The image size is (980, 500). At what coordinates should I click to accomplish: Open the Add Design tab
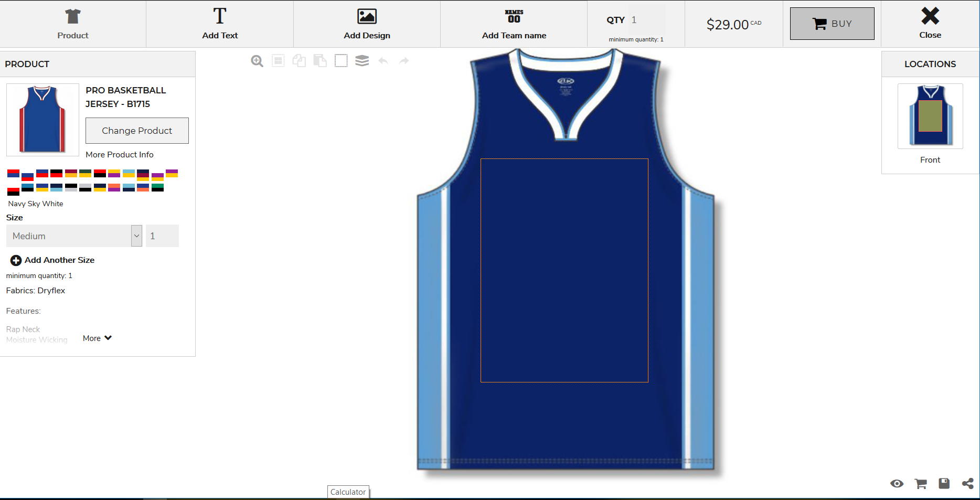coord(367,24)
